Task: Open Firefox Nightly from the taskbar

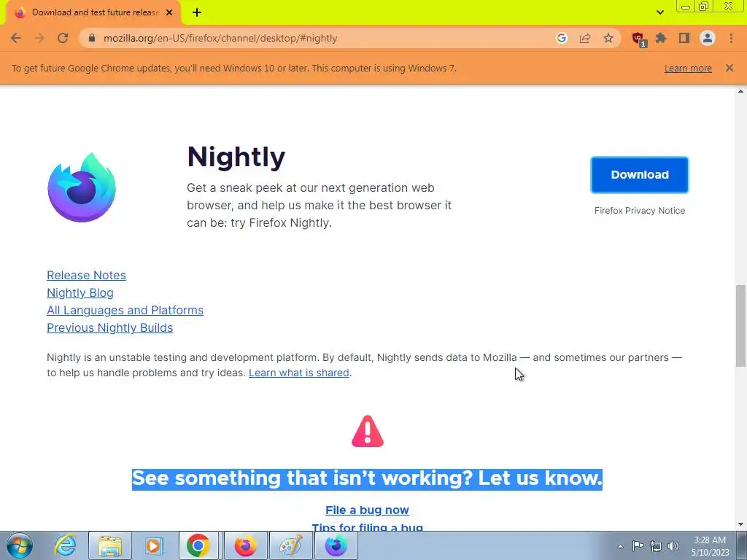Action: pos(336,545)
